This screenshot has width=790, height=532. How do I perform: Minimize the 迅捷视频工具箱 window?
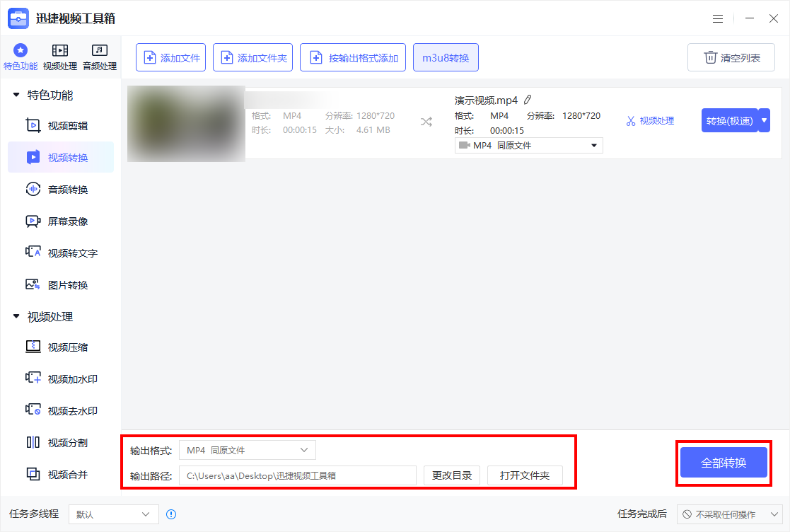coord(750,18)
